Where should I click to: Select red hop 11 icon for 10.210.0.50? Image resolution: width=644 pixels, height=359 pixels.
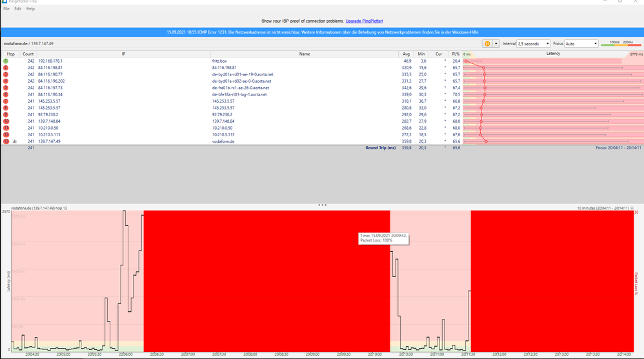[x=6, y=128]
